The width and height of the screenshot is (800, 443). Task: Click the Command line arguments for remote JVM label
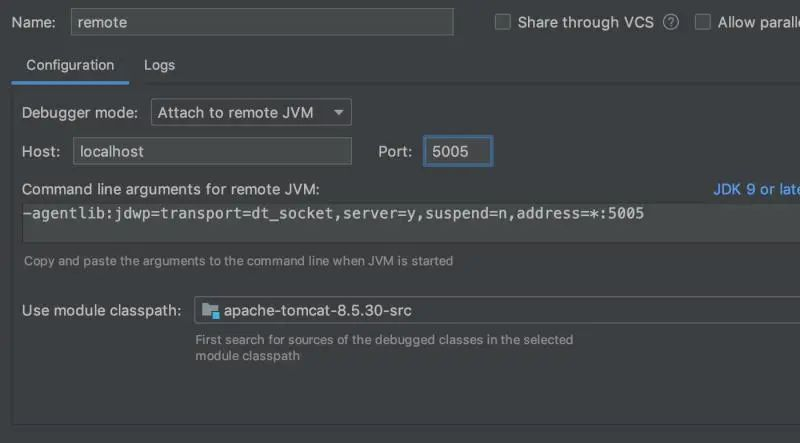pyautogui.click(x=170, y=189)
